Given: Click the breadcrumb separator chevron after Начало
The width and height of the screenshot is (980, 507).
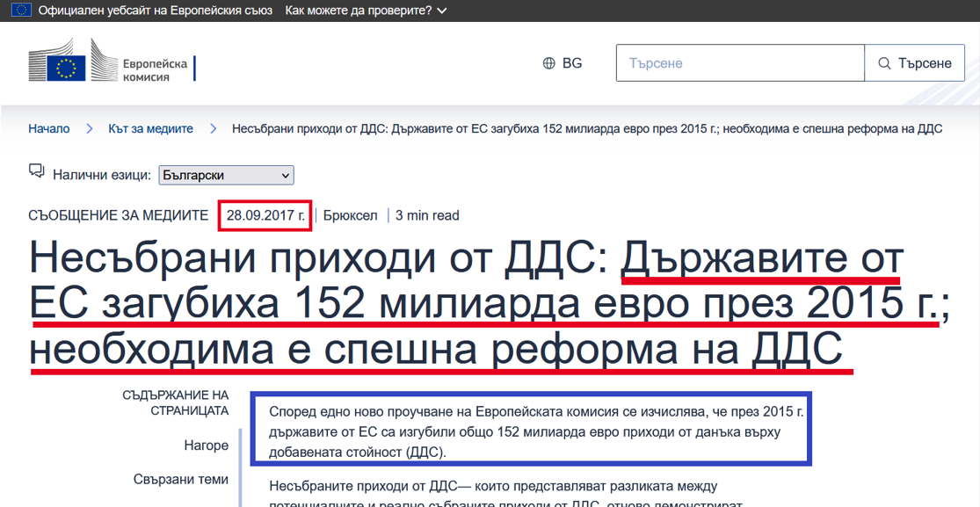Looking at the screenshot, I should 89,128.
